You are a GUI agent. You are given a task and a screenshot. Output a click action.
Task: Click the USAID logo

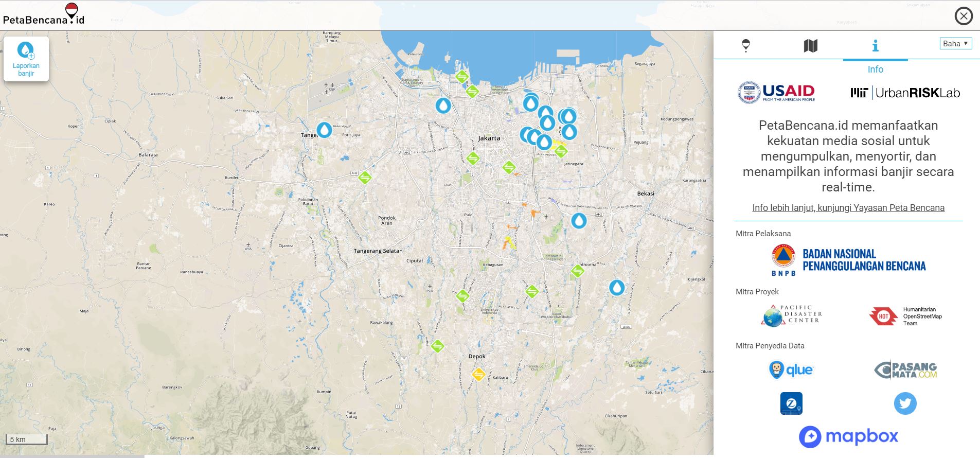click(x=776, y=93)
